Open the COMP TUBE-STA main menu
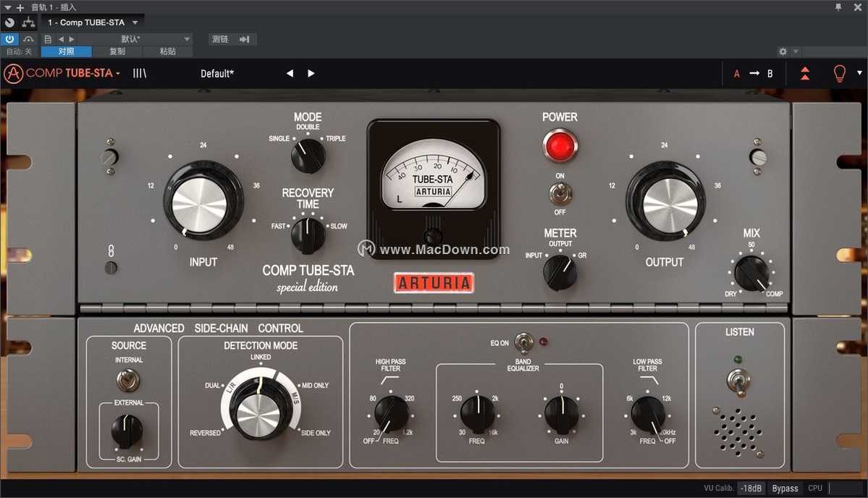 [x=72, y=73]
